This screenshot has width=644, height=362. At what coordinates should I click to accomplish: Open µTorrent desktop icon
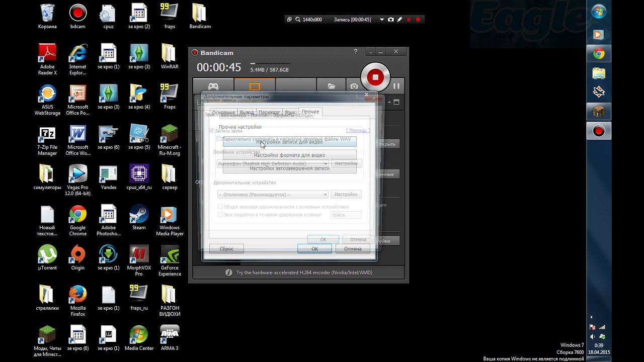(47, 257)
